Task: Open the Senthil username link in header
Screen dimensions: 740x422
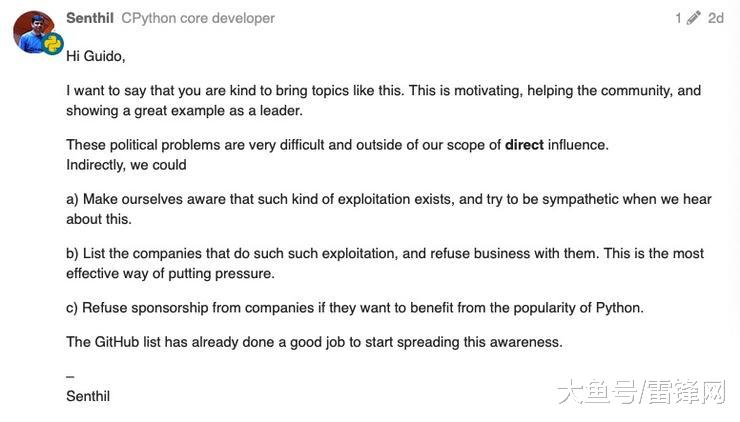Action: (89, 18)
